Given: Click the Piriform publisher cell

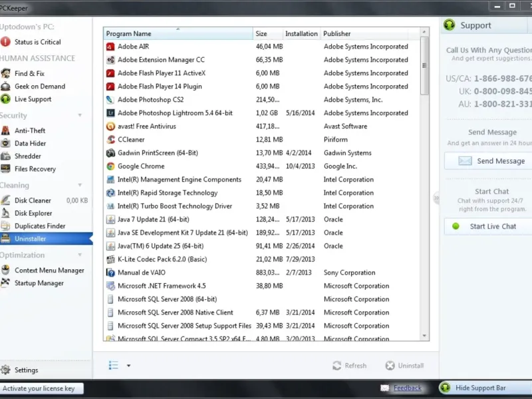Looking at the screenshot, I should click(x=336, y=140).
